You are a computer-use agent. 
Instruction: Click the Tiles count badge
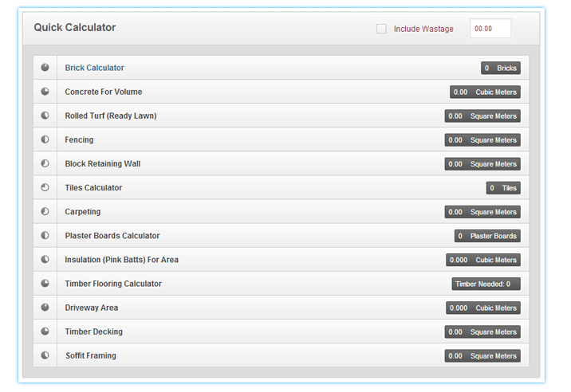point(502,188)
